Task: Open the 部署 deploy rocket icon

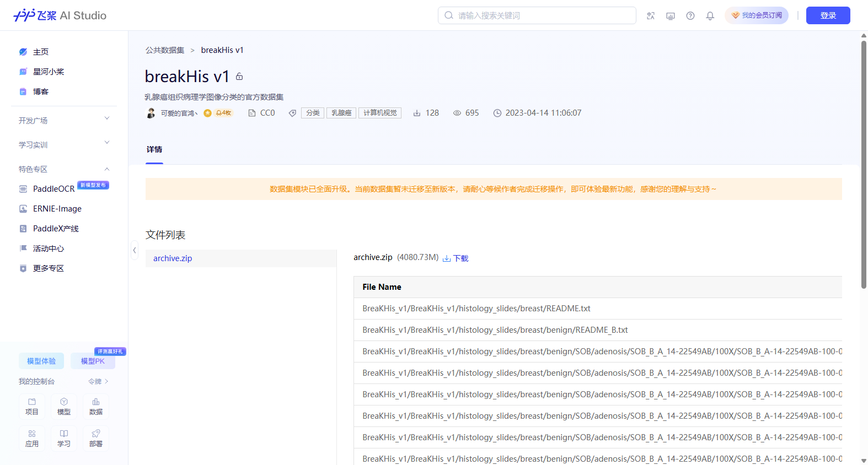Action: coord(96,439)
